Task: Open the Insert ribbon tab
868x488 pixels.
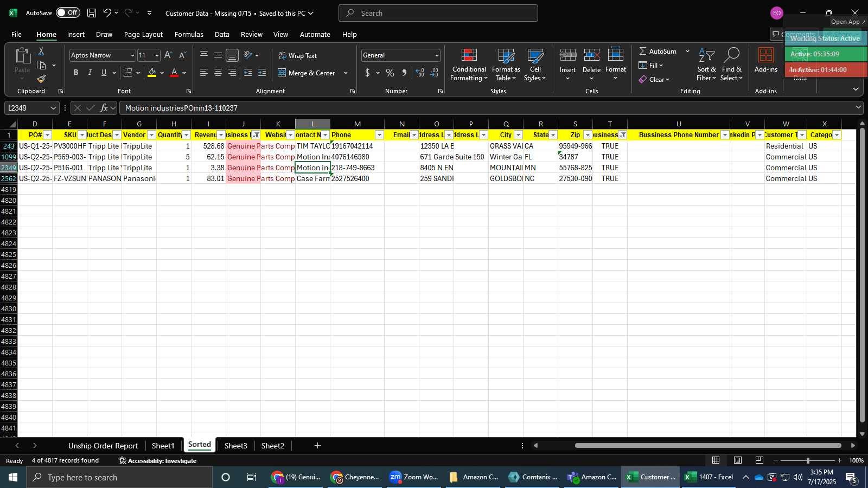Action: [x=76, y=34]
